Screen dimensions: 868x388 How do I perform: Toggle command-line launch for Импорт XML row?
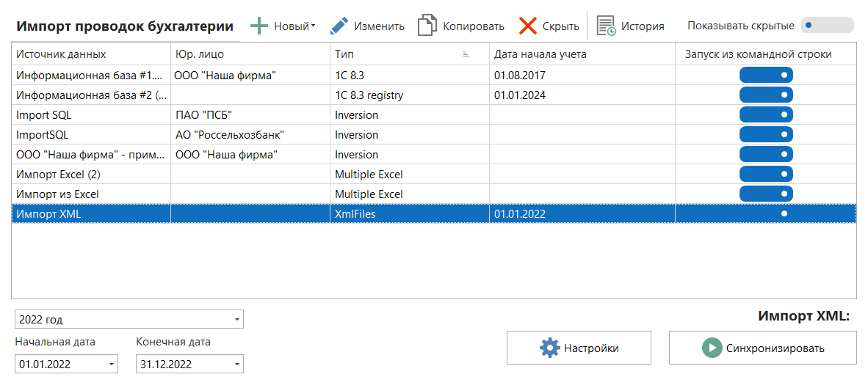pos(766,213)
